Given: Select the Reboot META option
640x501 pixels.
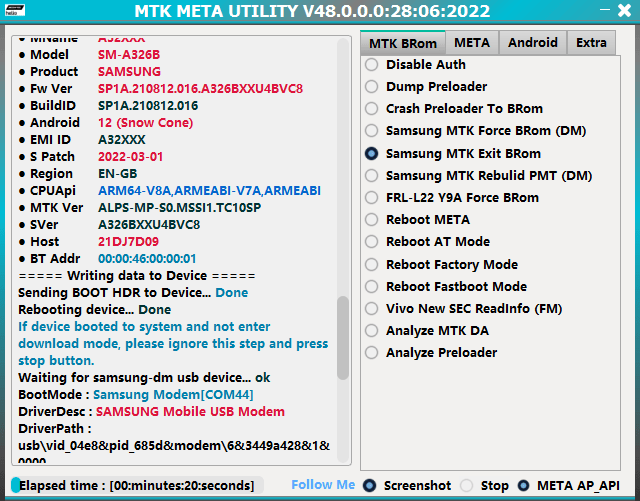Looking at the screenshot, I should click(418, 220).
